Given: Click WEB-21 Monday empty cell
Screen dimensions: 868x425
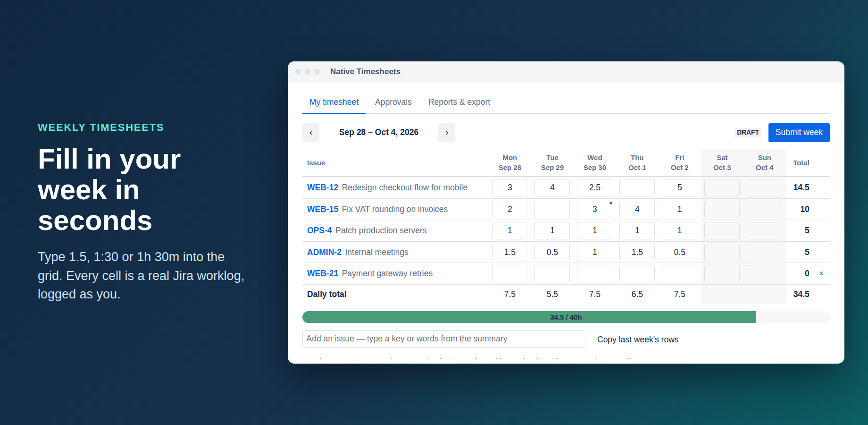Looking at the screenshot, I should pos(509,273).
